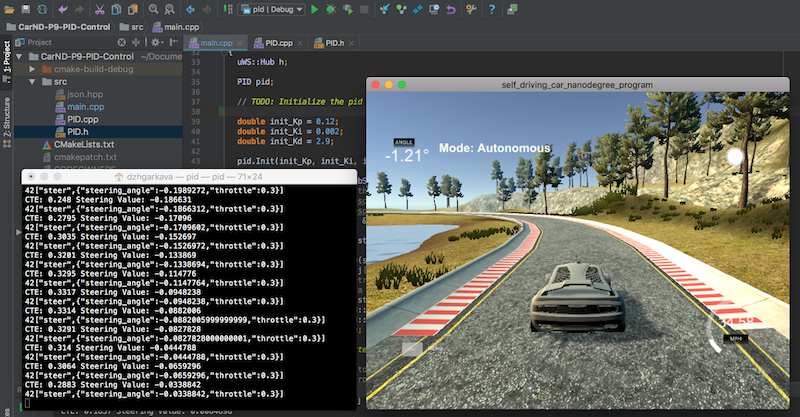Click the Scroll from Source target icon
This screenshot has width=800, height=417.
click(121, 42)
